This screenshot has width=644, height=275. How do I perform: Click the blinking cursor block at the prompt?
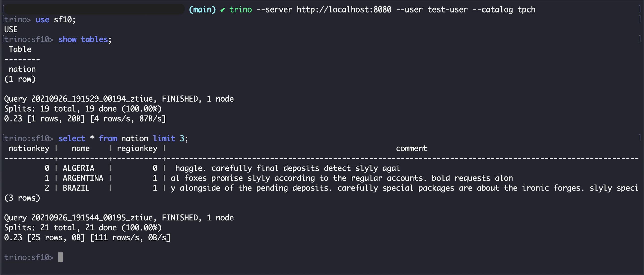click(60, 257)
